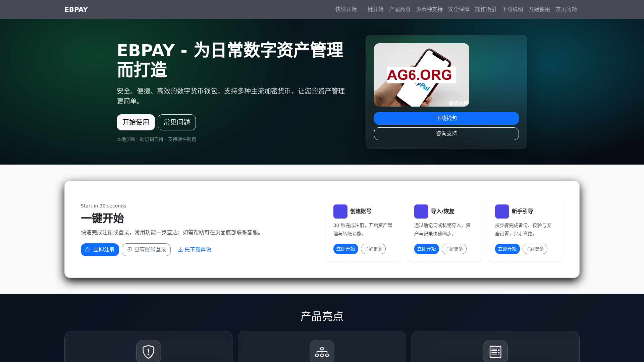Click the purple icon of 导入/恢复 card

coord(421,212)
